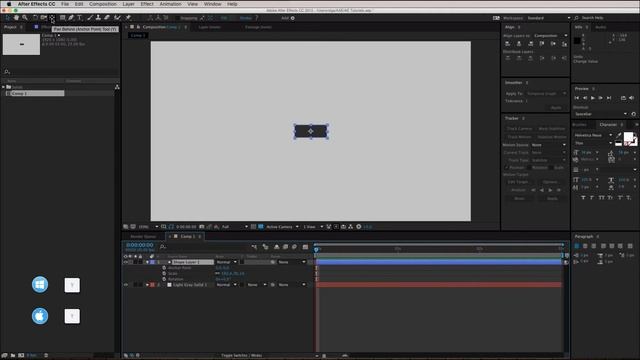Apply Faux Bold text style

[x=583, y=198]
